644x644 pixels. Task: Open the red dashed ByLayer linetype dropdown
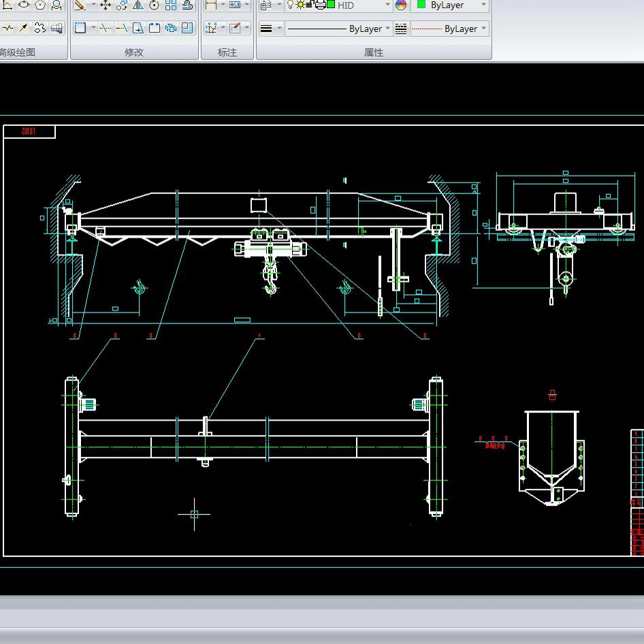[483, 29]
